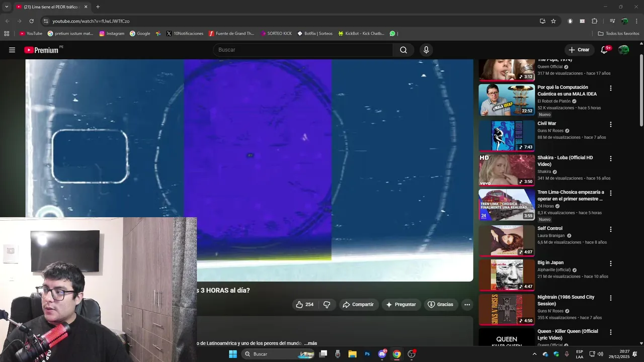
Task: Close the Lima tráfico tab
Action: pyautogui.click(x=86, y=7)
